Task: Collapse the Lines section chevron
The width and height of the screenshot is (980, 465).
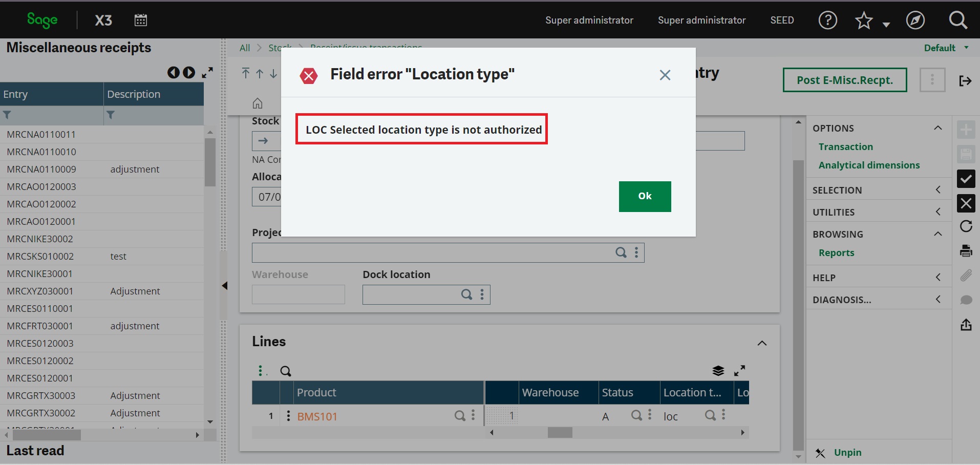Action: pos(762,343)
